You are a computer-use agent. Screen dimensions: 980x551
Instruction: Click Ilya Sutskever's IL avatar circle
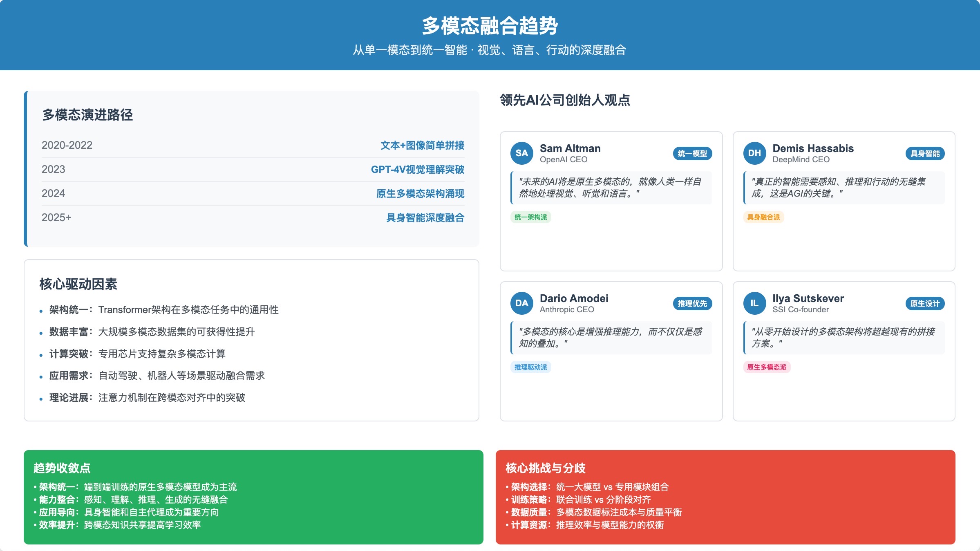pos(754,303)
